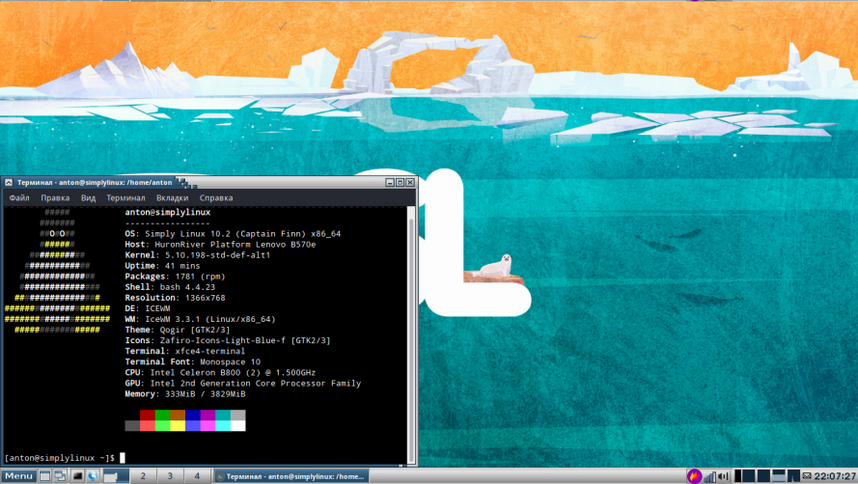Open the Справка menu

pos(216,198)
